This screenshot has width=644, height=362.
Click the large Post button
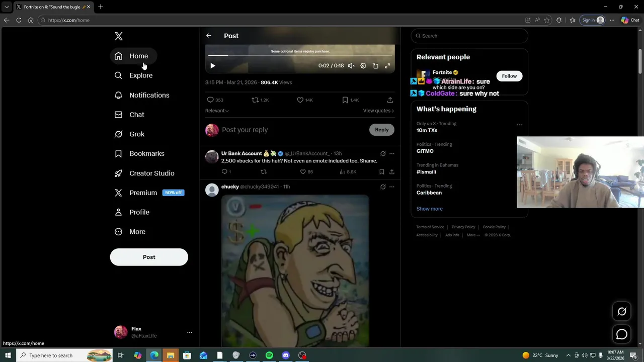149,257
